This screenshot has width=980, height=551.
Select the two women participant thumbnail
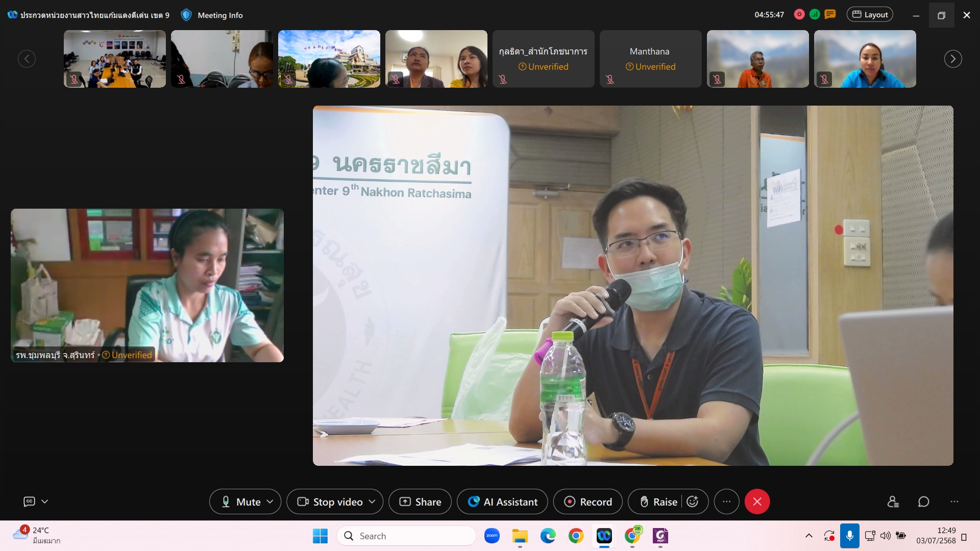point(436,59)
